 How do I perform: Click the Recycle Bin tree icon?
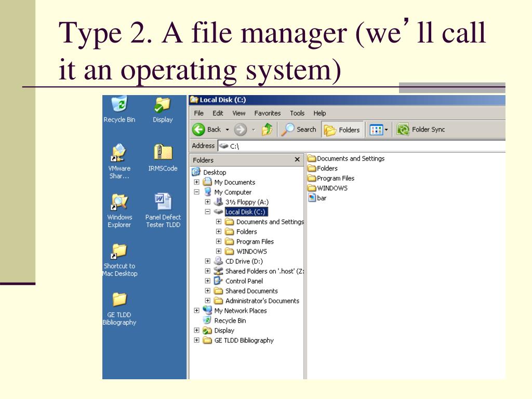tap(207, 320)
